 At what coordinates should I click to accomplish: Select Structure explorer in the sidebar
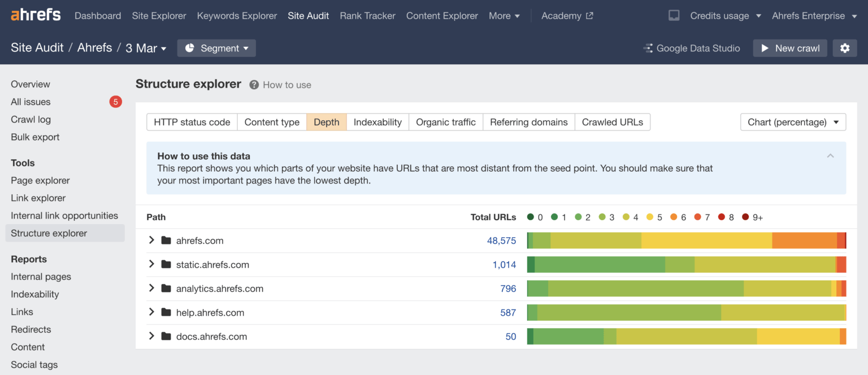coord(49,233)
